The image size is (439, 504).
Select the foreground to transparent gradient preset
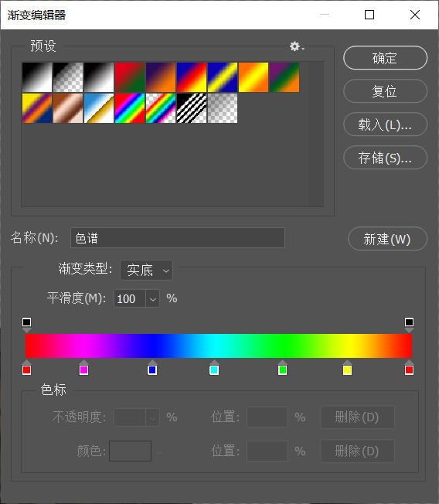[68, 77]
